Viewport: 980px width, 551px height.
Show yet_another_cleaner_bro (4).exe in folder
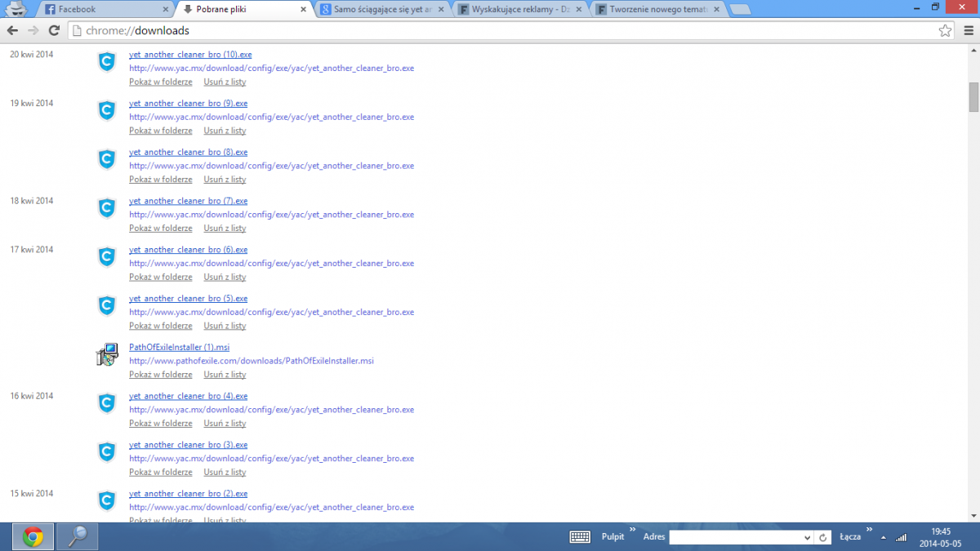(x=161, y=424)
